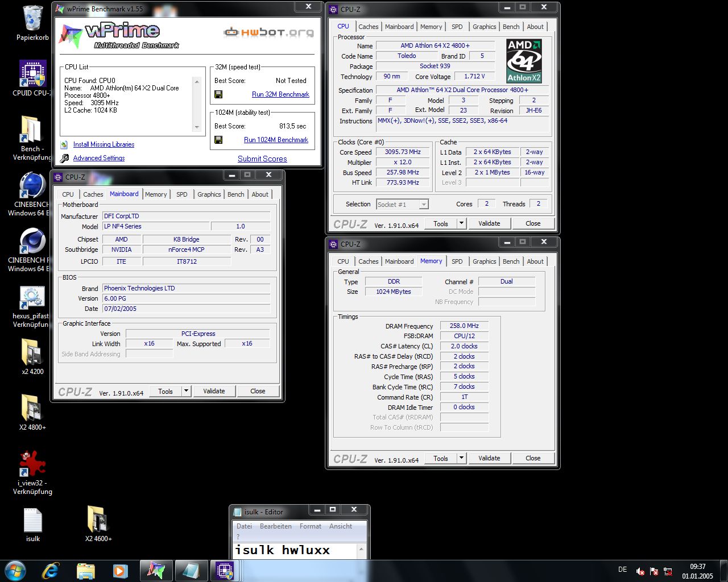Open the isulk text file icon
This screenshot has width=728, height=582.
33,519
